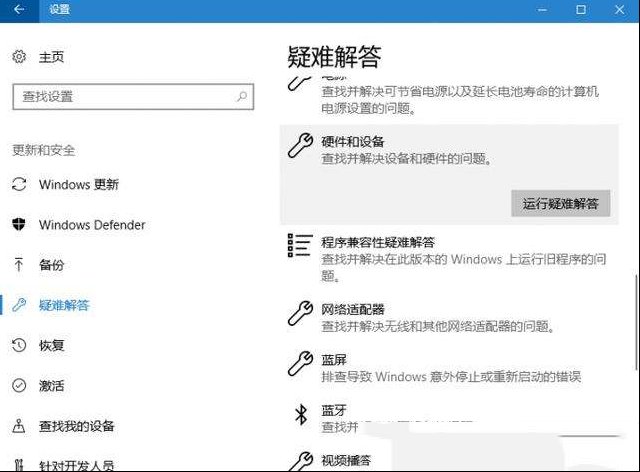Select the 蓝屏 troubleshooter title
This screenshot has height=472, width=640.
tap(334, 360)
